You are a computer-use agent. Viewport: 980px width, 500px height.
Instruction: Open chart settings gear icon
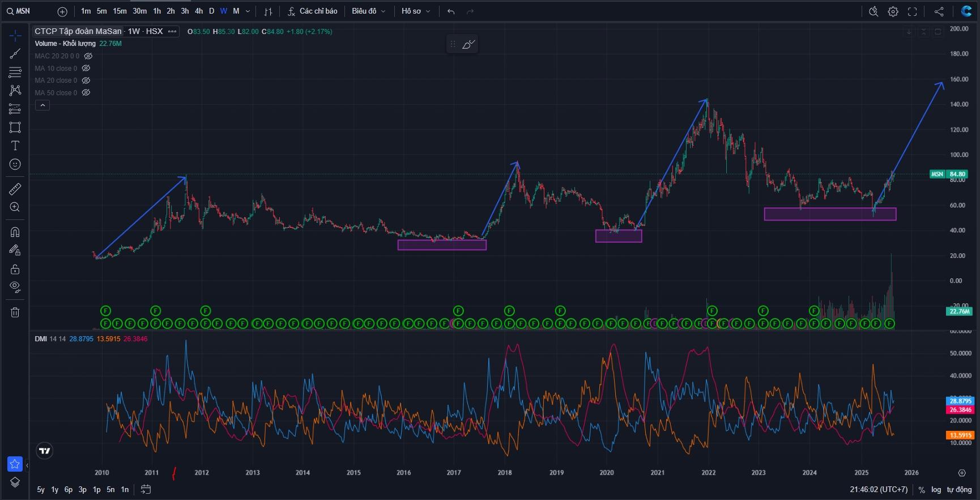pos(893,11)
